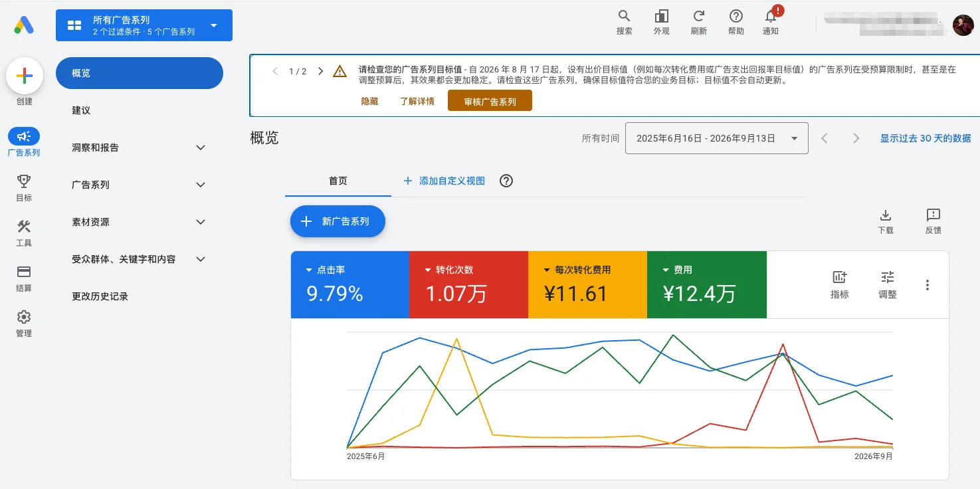Click the previous date range arrow
980x489 pixels.
click(x=825, y=138)
